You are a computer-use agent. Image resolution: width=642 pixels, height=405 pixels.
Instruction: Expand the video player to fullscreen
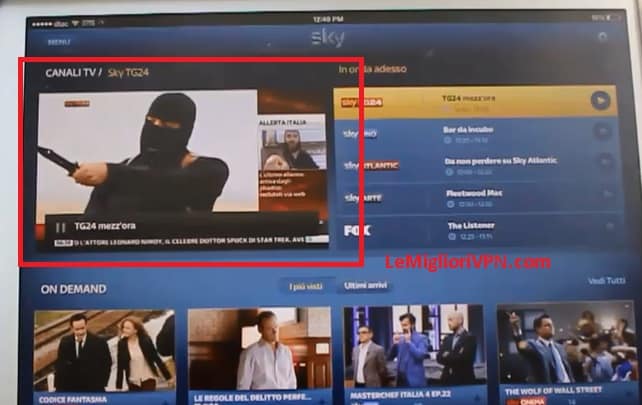(x=321, y=222)
